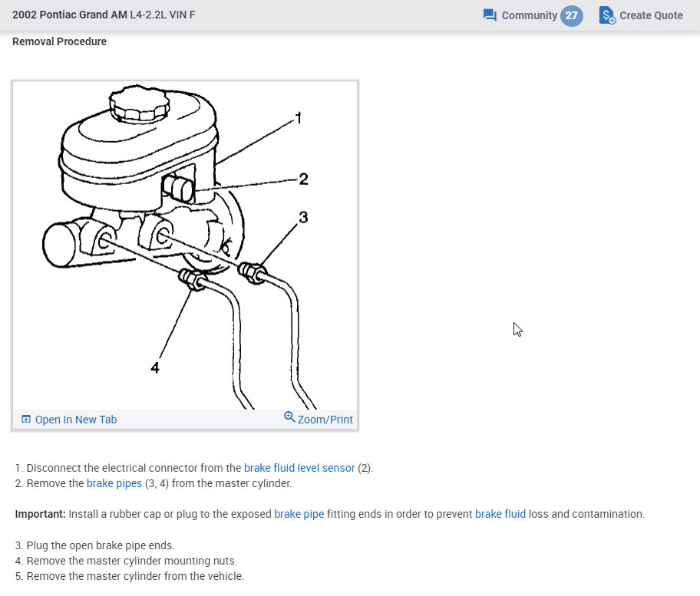Open the brake fluid link in Important note
Viewport: 700px width, 596px height.
[500, 514]
